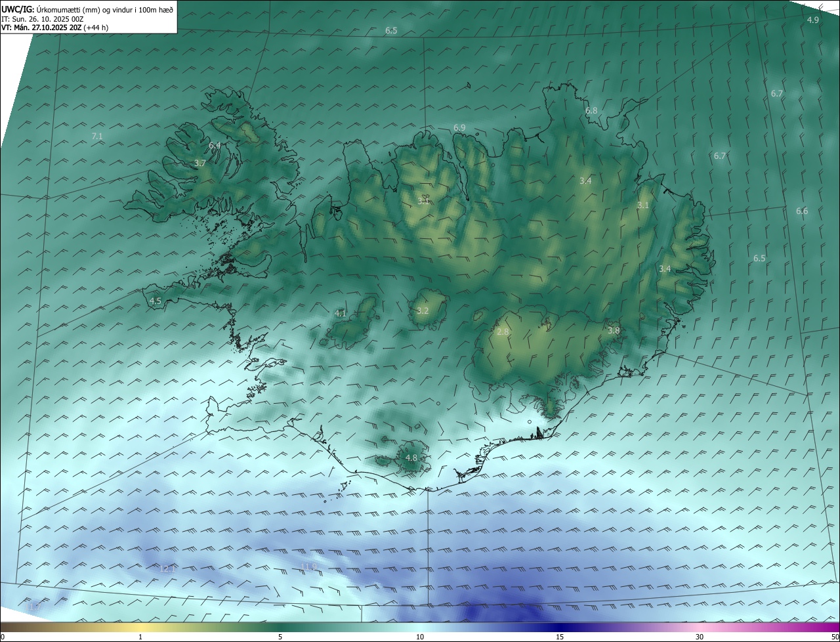Click the 4.5 value on the peninsula

coord(156,301)
